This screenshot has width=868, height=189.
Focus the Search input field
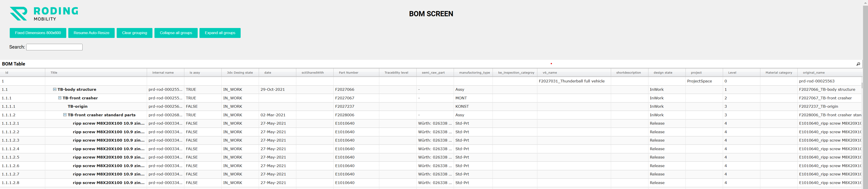pyautogui.click(x=54, y=47)
